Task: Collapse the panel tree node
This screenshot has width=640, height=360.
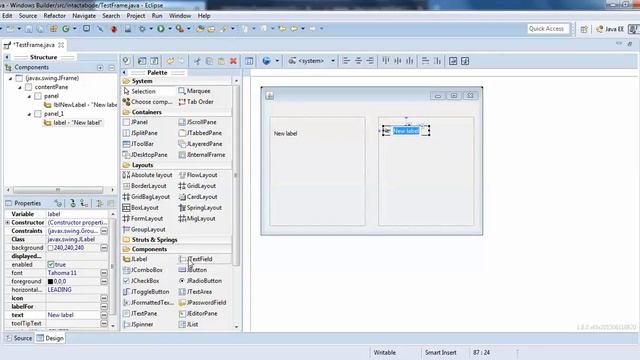Action: 29,96
